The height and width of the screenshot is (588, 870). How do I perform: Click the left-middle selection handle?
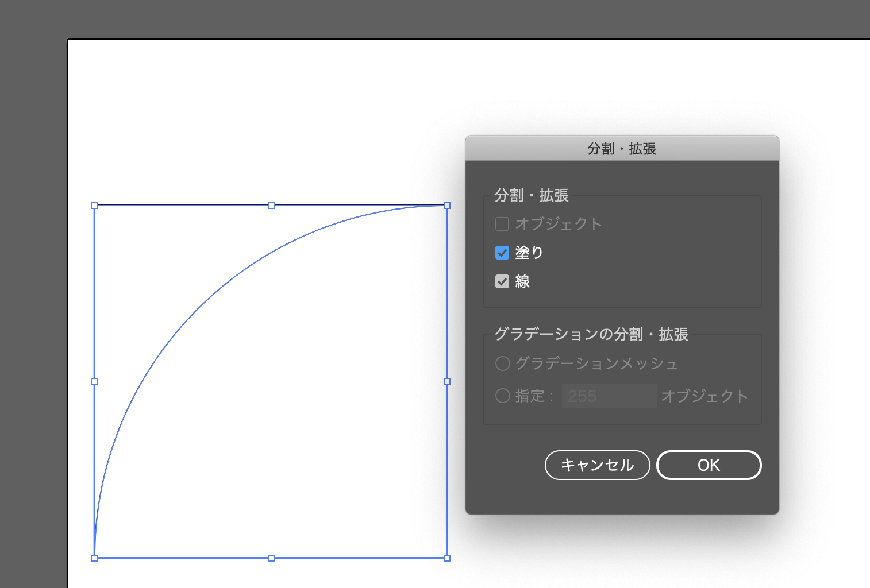pos(94,381)
